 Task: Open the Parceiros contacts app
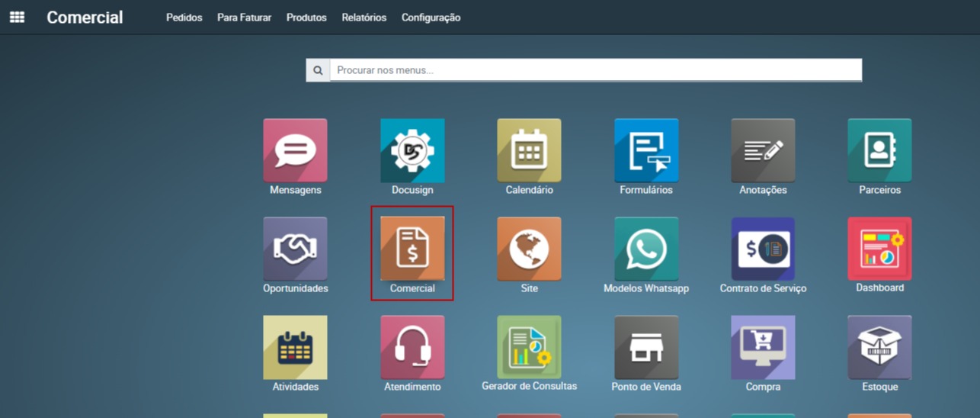click(879, 151)
